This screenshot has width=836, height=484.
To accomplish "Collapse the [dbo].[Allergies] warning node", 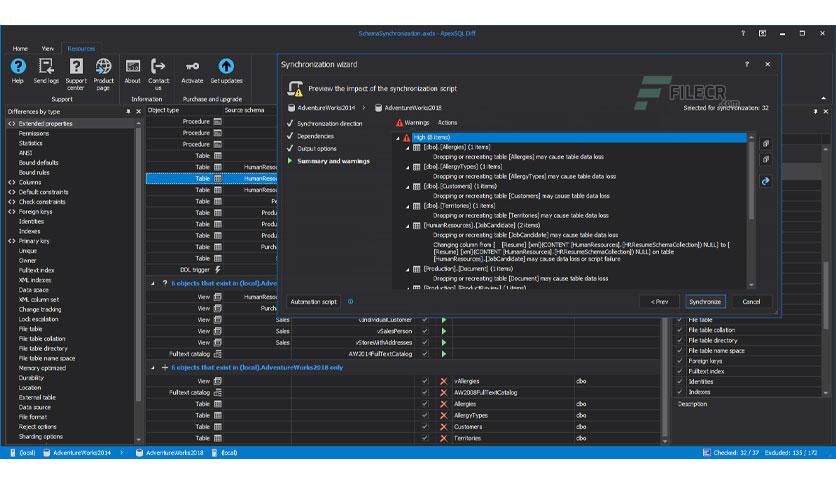I will click(x=408, y=148).
